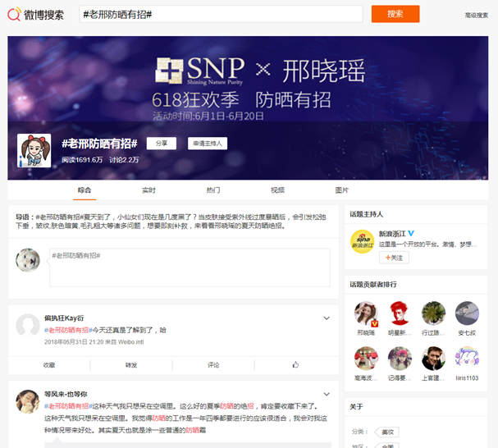Open contributor 上官建... avatar

(433, 359)
